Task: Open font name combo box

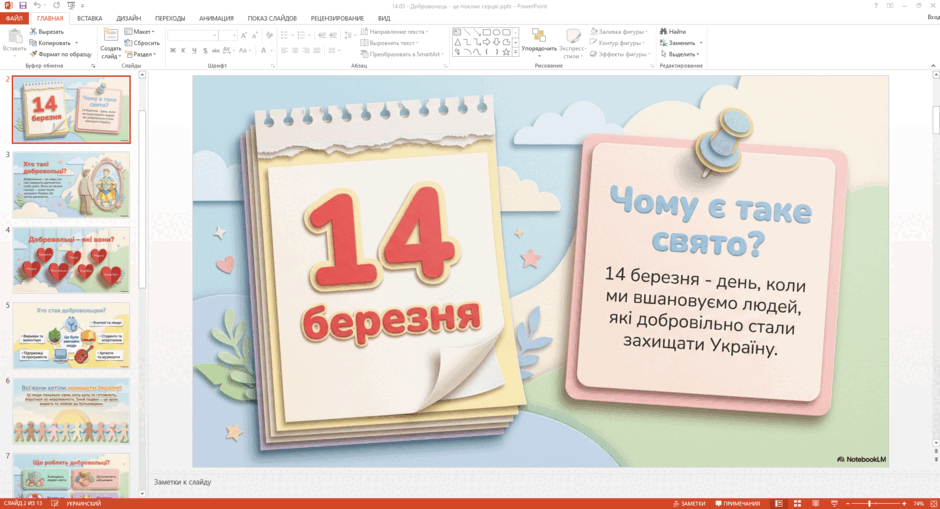Action: point(192,36)
